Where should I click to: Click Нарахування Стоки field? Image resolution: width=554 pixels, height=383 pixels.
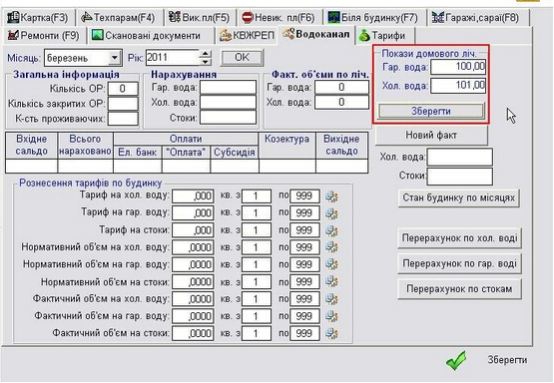[228, 118]
